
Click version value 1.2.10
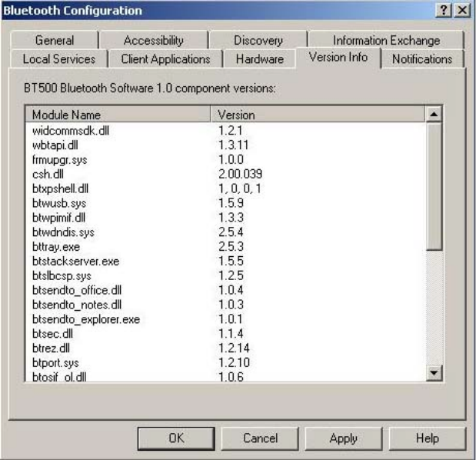tap(234, 362)
